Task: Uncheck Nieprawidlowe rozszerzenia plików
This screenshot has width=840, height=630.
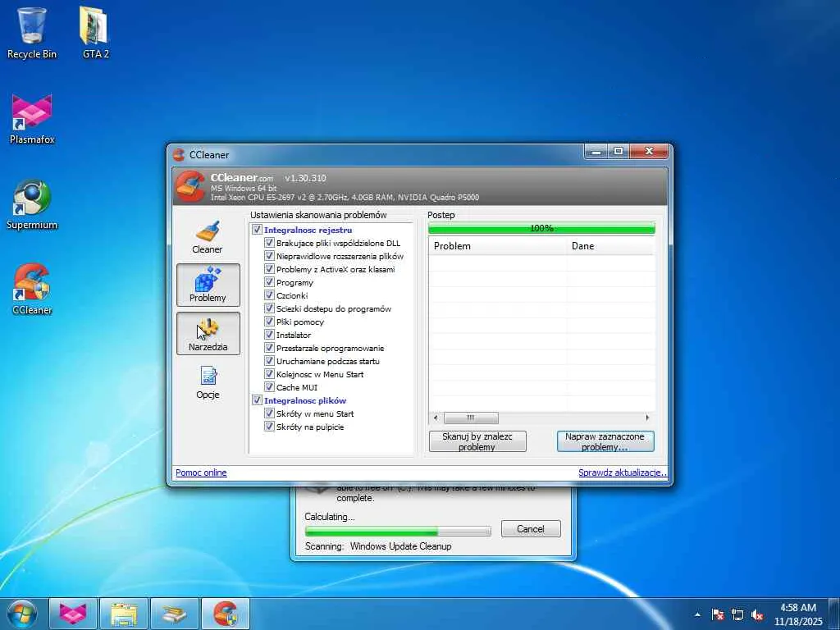Action: pyautogui.click(x=269, y=256)
